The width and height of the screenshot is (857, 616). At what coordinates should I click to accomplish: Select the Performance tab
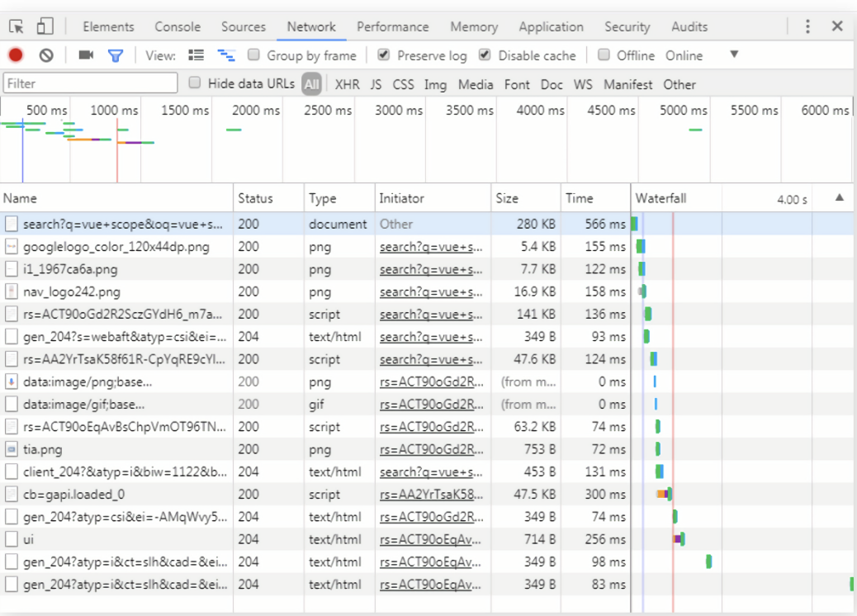pos(392,26)
